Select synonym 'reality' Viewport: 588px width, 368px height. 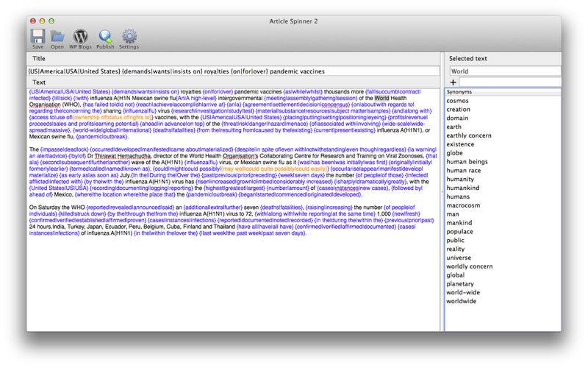click(455, 249)
